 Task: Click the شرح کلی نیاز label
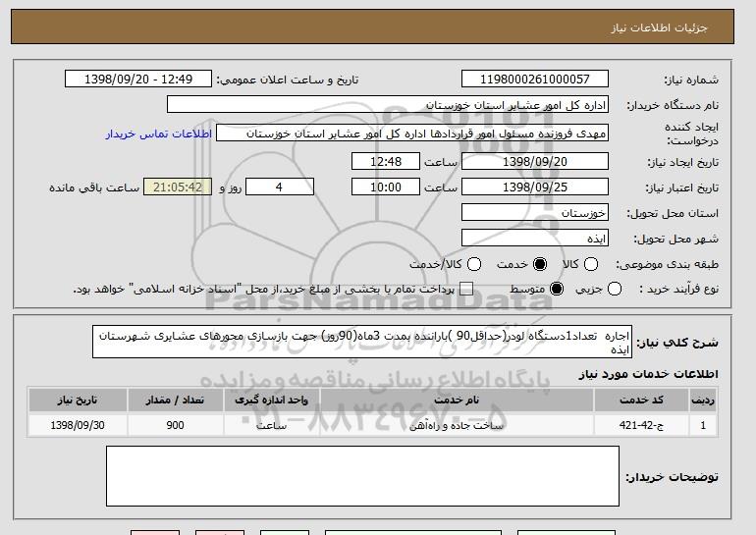(x=677, y=343)
